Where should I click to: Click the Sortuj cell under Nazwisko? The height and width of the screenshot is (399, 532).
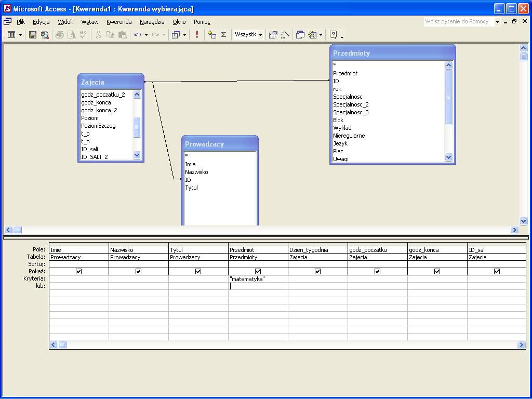[x=138, y=264]
